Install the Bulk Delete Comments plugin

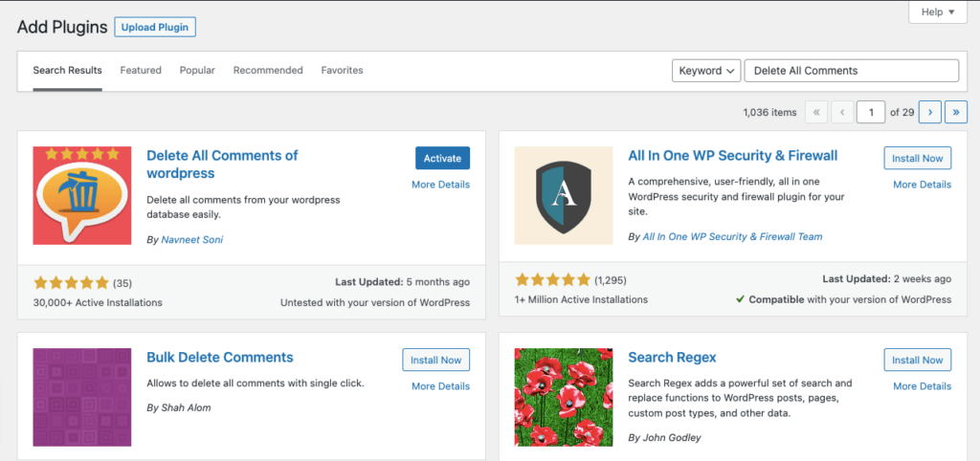click(436, 360)
